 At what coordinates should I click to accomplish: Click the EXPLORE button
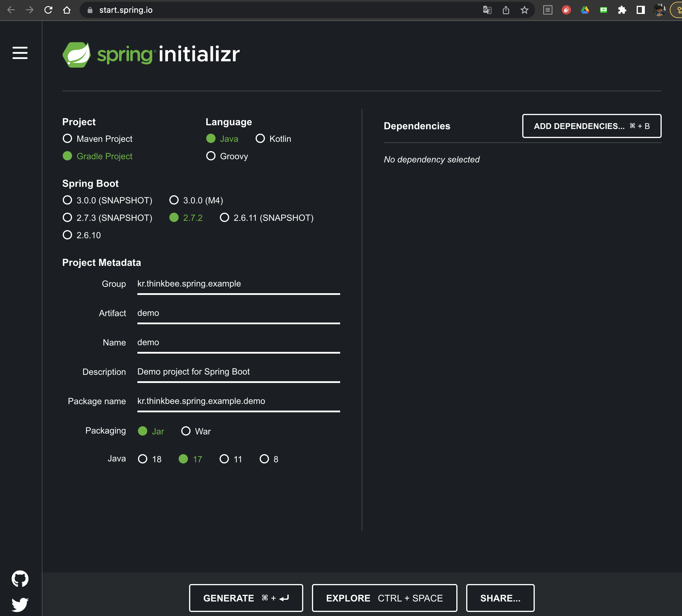pos(384,598)
